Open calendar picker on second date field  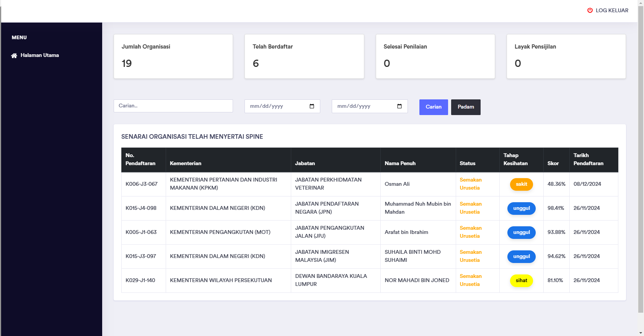[x=399, y=106]
